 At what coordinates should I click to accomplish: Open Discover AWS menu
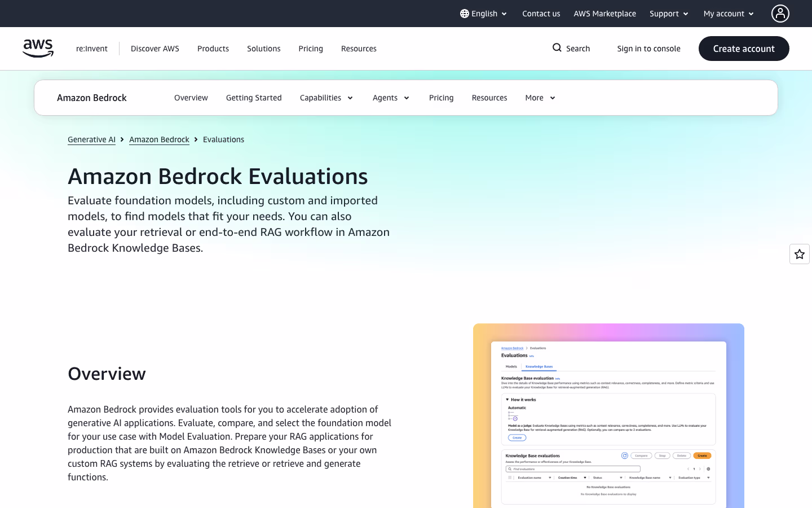pos(155,49)
